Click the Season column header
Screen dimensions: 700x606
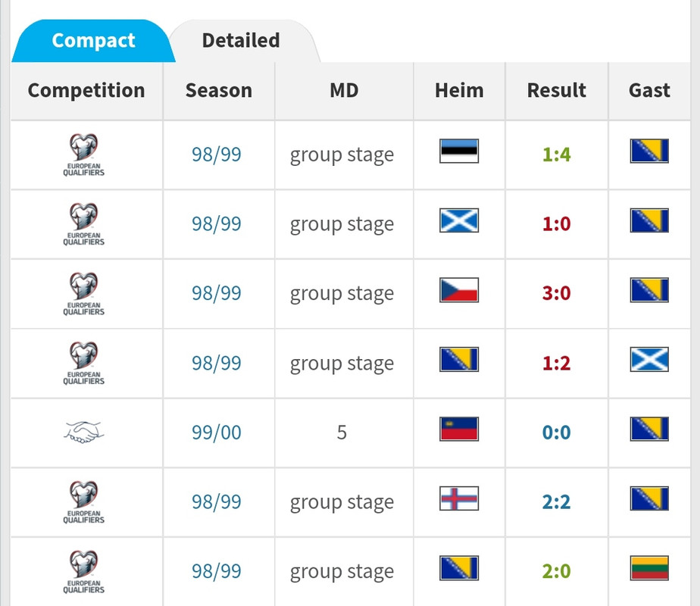tap(218, 91)
